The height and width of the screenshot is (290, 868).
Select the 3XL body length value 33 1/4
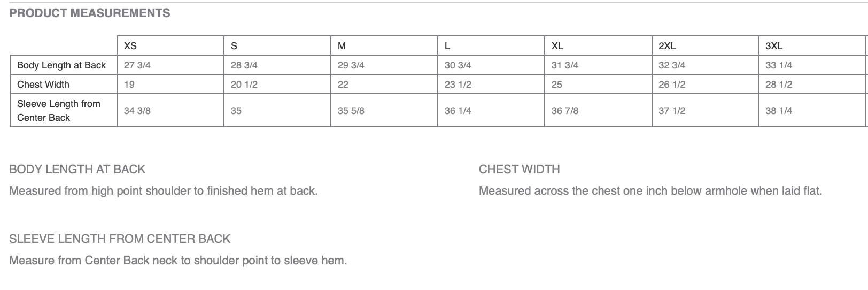point(779,65)
